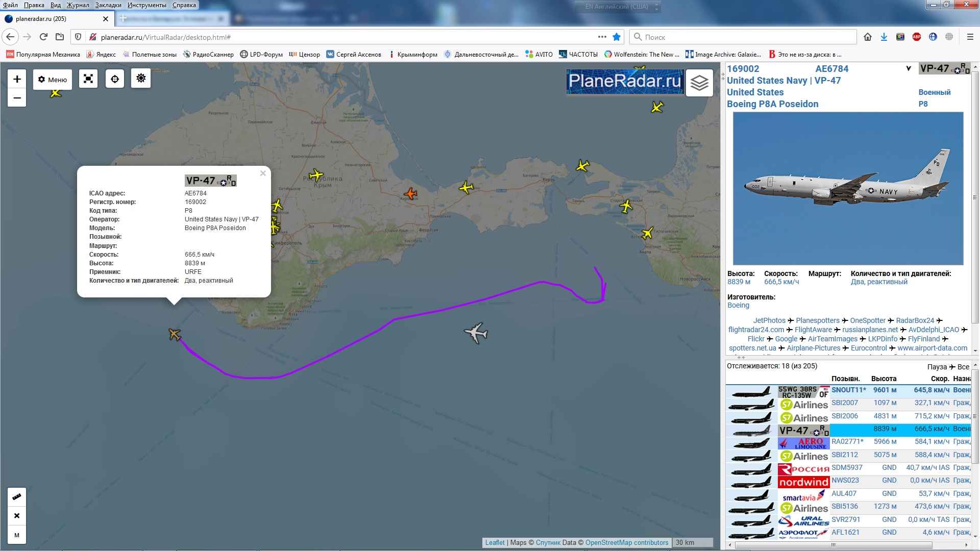Select the SDM5937 Rossiya row
This screenshot has height=551, width=980.
[848, 469]
